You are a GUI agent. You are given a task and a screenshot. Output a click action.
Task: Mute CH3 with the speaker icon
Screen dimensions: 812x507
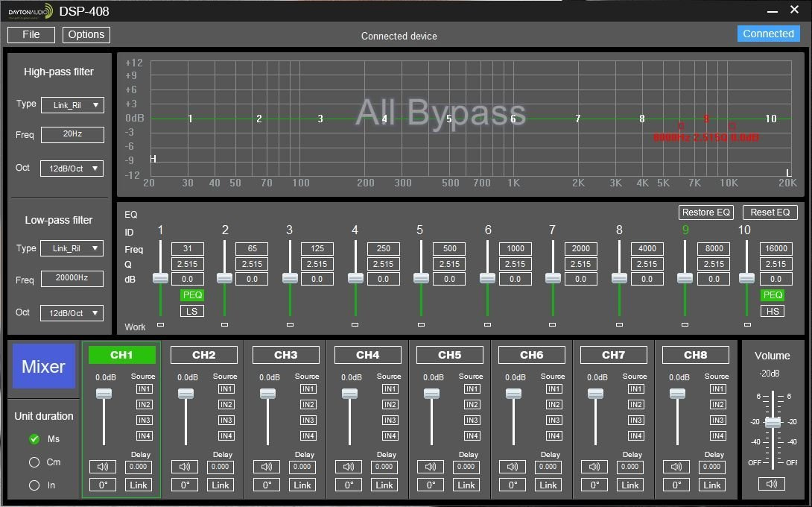tap(266, 467)
